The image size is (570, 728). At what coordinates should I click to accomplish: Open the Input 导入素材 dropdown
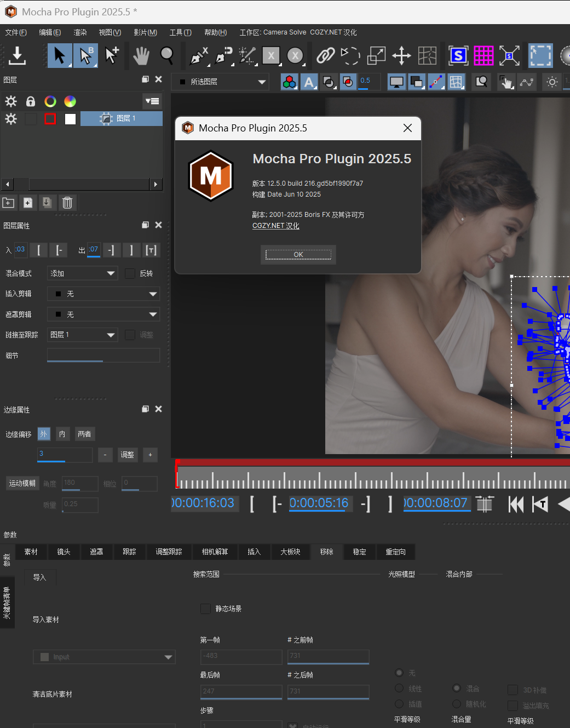(104, 657)
